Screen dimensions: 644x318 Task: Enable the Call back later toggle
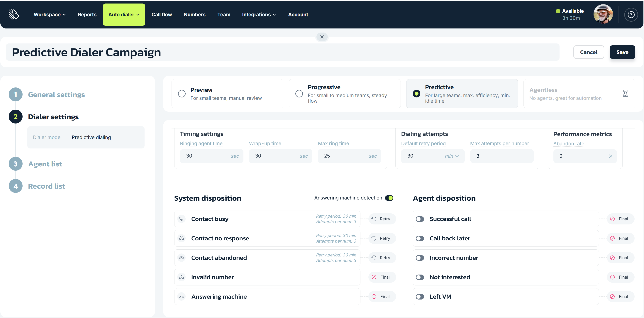coord(420,238)
